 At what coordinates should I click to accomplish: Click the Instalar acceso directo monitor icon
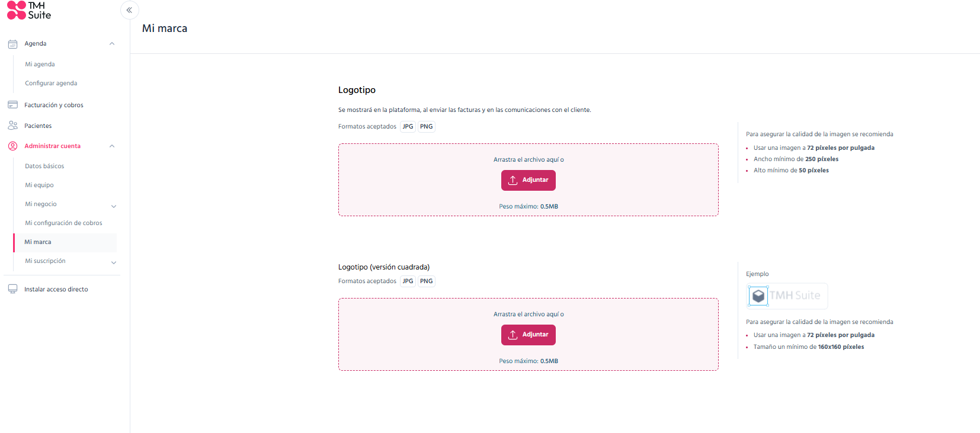point(12,289)
